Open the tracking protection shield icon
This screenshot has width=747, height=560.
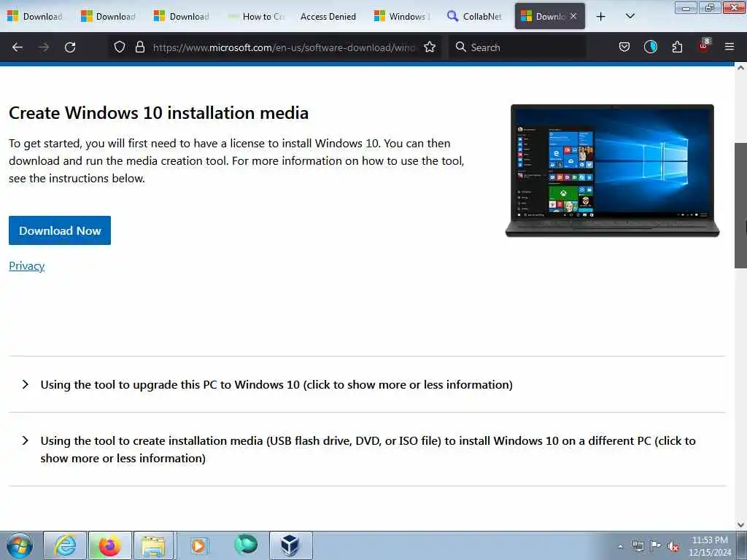120,47
